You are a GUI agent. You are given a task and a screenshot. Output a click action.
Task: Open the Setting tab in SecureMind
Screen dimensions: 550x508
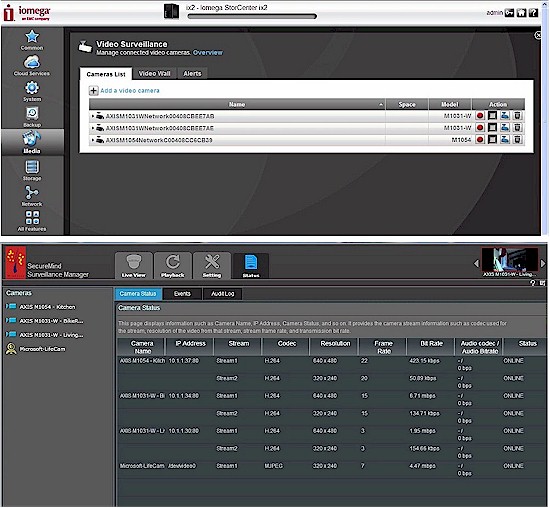[x=212, y=266]
